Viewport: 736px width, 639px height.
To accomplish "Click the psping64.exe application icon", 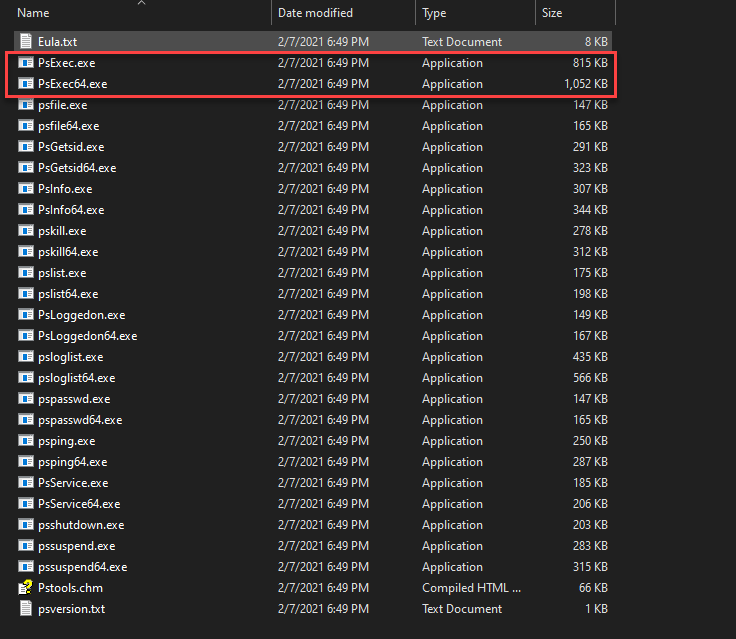I will pos(26,461).
